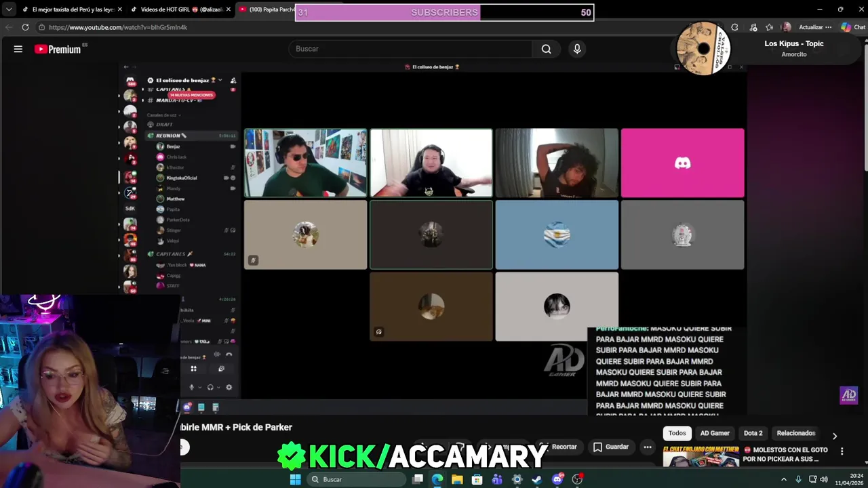Click user KingtekaOficial in the voice list
868x488 pixels.
pos(182,178)
